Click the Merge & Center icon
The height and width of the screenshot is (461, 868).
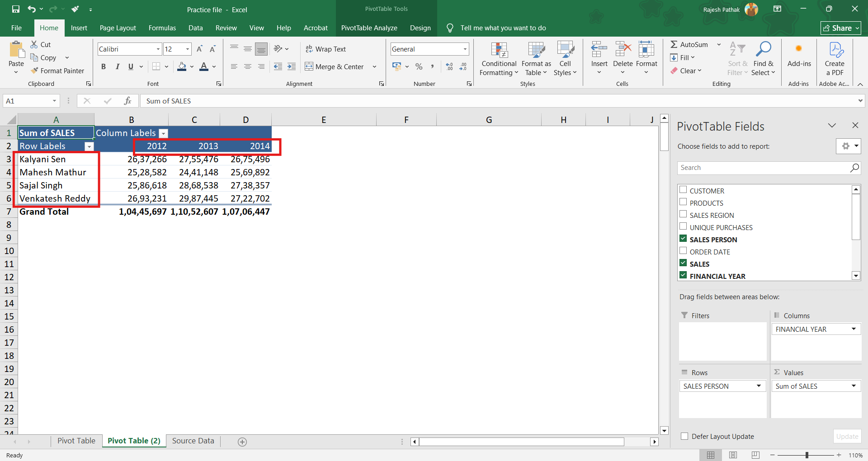click(x=309, y=67)
